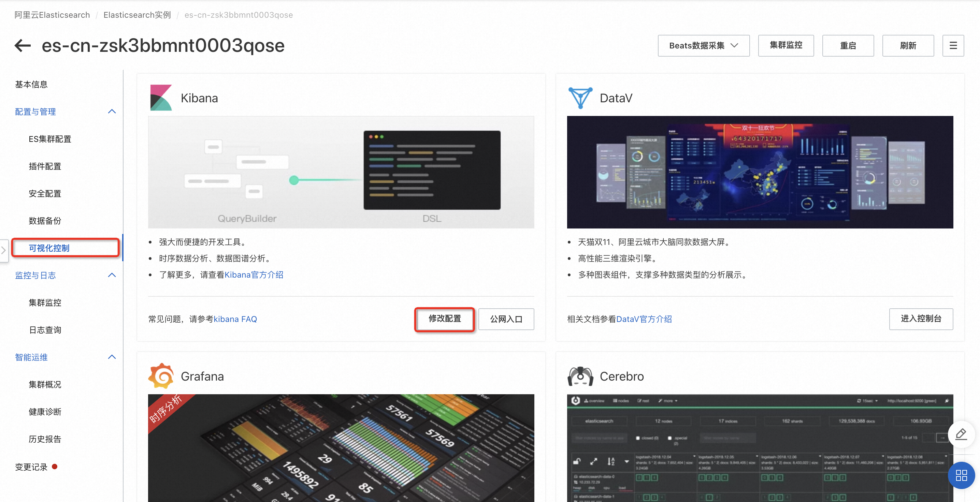
Task: Click the Cerebro logo icon
Action: click(x=580, y=376)
